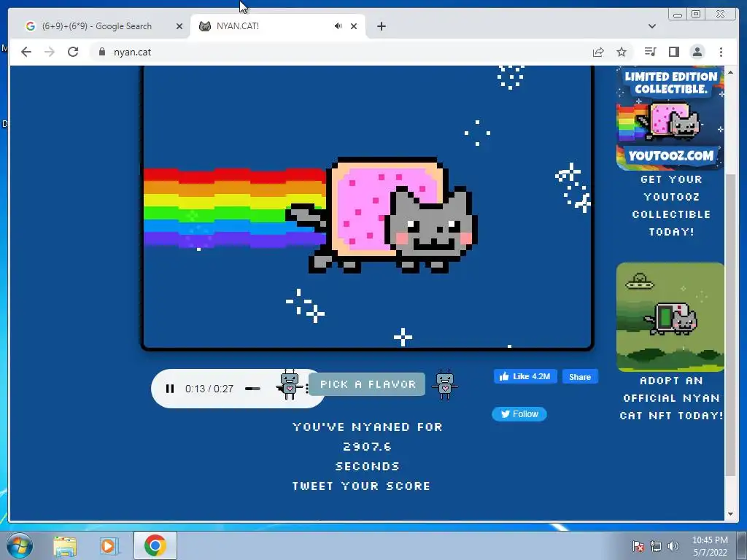Open the taskbar clock and date
747x560 pixels.
710,546
